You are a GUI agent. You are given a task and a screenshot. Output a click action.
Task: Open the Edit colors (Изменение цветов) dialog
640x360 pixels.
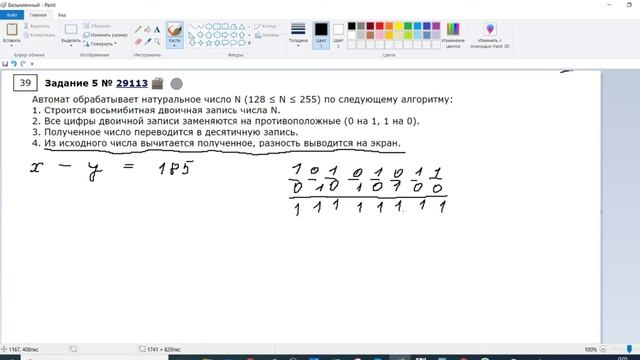click(x=453, y=35)
